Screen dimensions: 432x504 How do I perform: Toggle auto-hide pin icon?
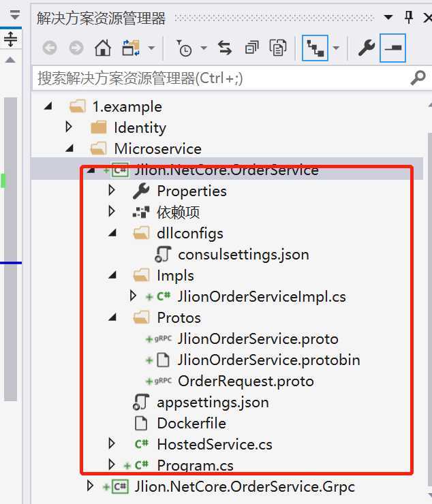(x=409, y=17)
